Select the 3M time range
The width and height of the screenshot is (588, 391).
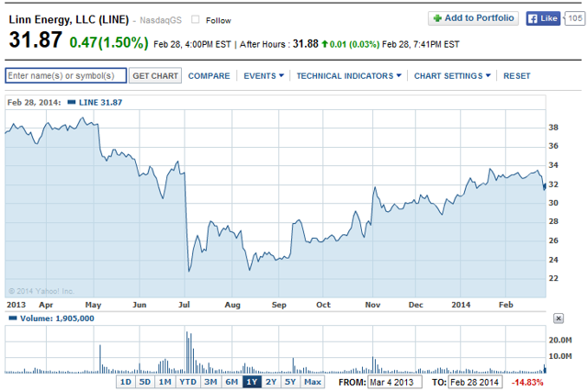click(x=210, y=382)
